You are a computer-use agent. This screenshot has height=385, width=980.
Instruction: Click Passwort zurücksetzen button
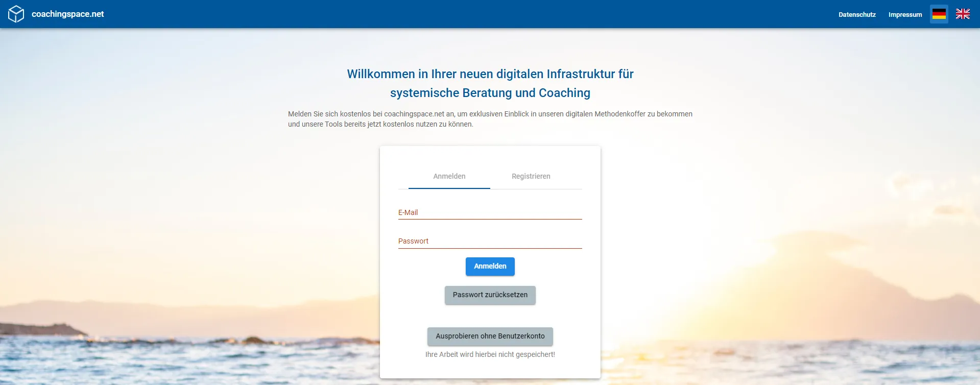click(x=490, y=295)
